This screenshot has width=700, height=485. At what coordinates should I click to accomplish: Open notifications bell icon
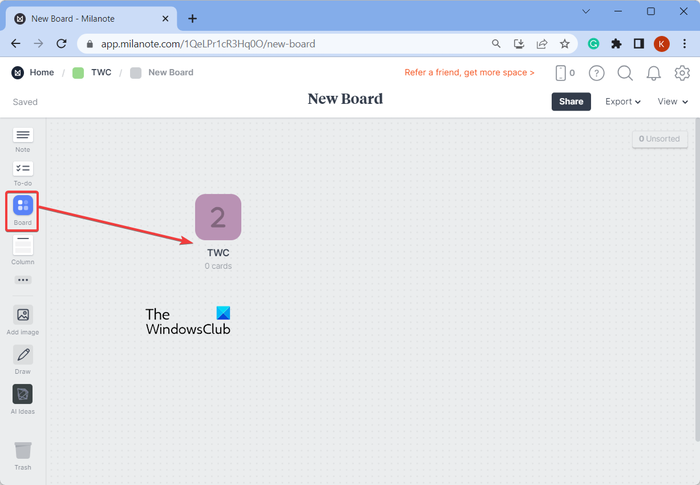[x=654, y=73]
